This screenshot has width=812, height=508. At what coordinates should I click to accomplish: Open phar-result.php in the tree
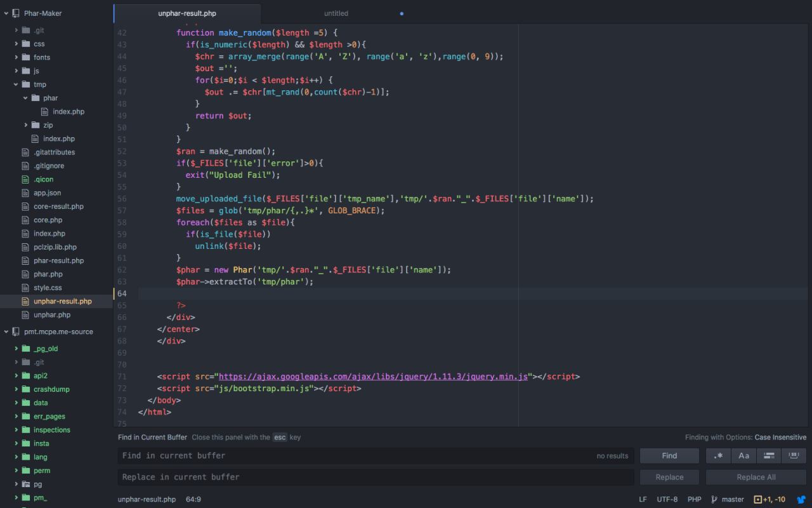click(x=58, y=261)
